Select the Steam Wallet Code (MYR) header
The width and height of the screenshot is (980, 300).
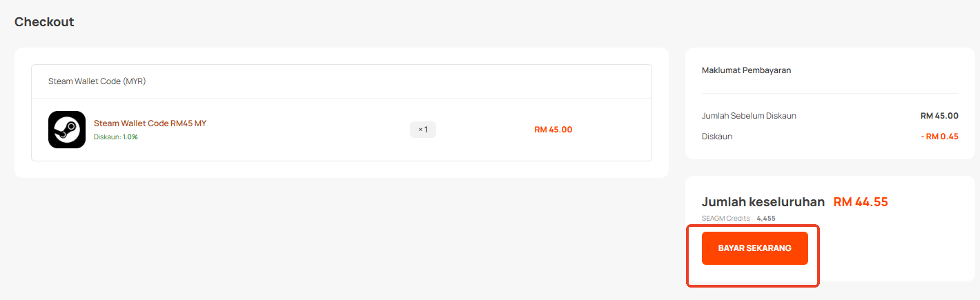pos(97,81)
